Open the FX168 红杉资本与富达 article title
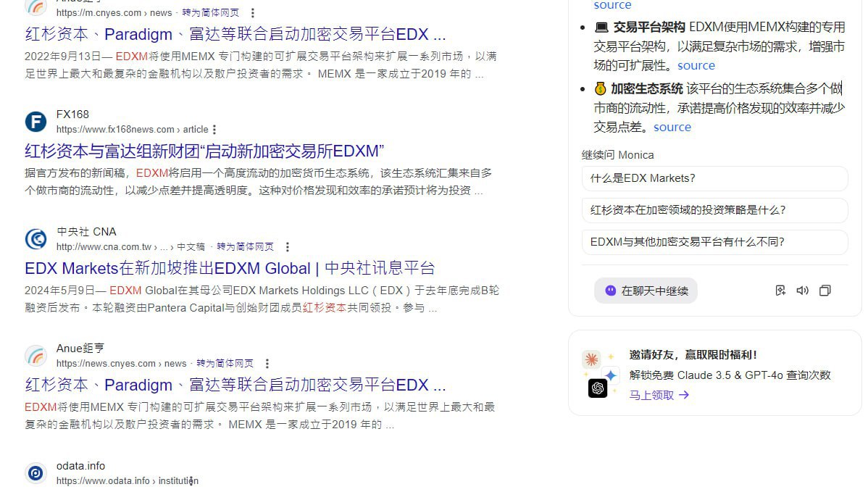The image size is (868, 492). tap(204, 151)
